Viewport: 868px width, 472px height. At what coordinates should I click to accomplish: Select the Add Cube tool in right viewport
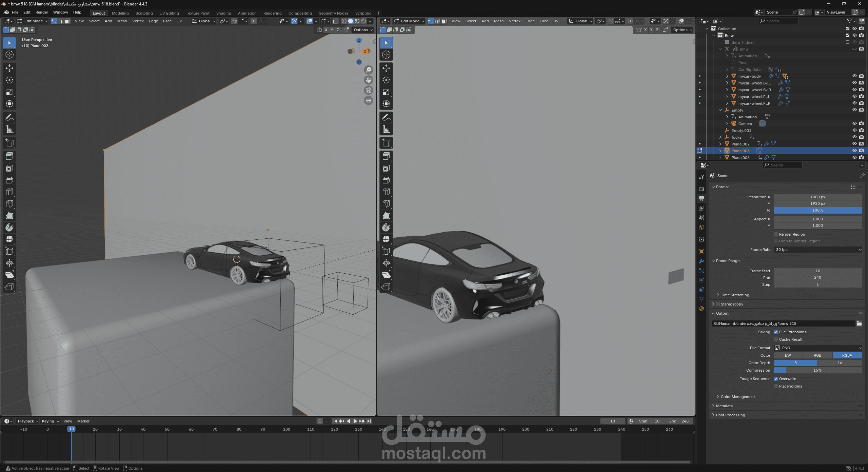tap(386, 143)
